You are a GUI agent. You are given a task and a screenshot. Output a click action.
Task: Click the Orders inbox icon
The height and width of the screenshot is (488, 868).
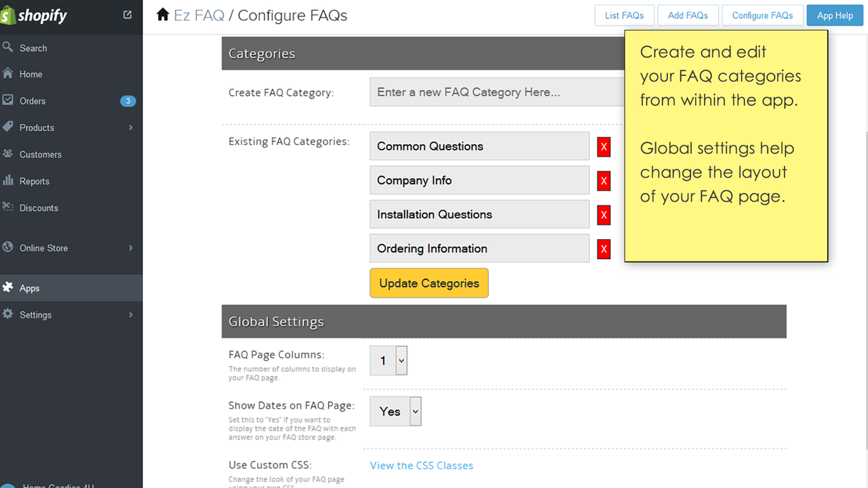point(7,100)
